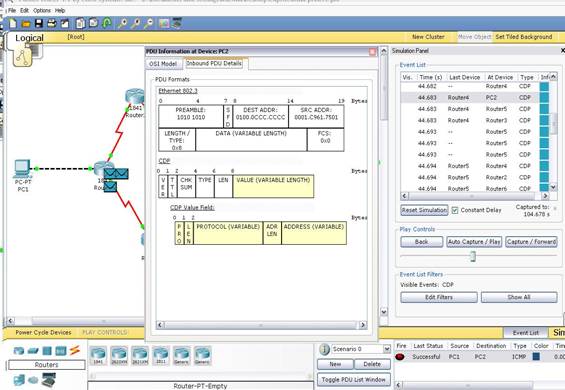
Task: Click the Show All button
Action: [519, 297]
